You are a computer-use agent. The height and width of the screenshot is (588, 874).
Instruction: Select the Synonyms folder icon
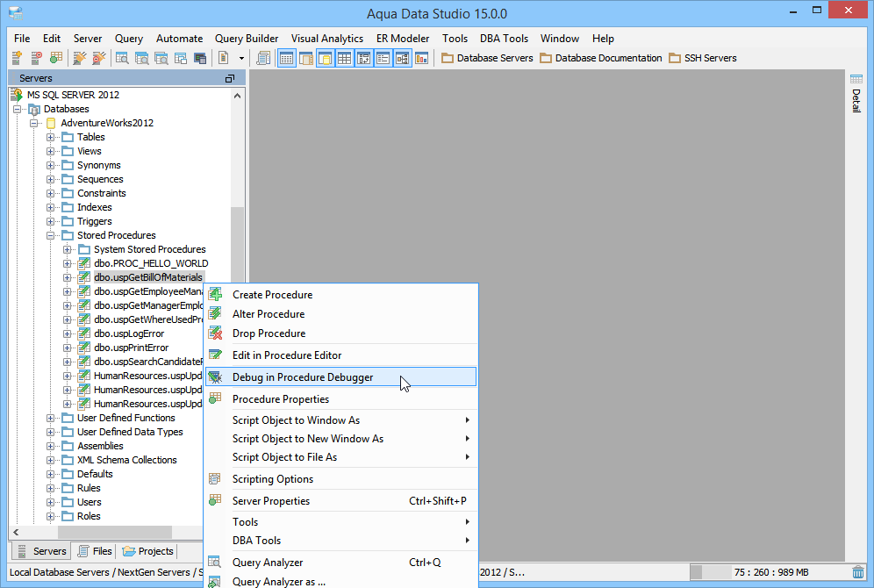point(68,165)
